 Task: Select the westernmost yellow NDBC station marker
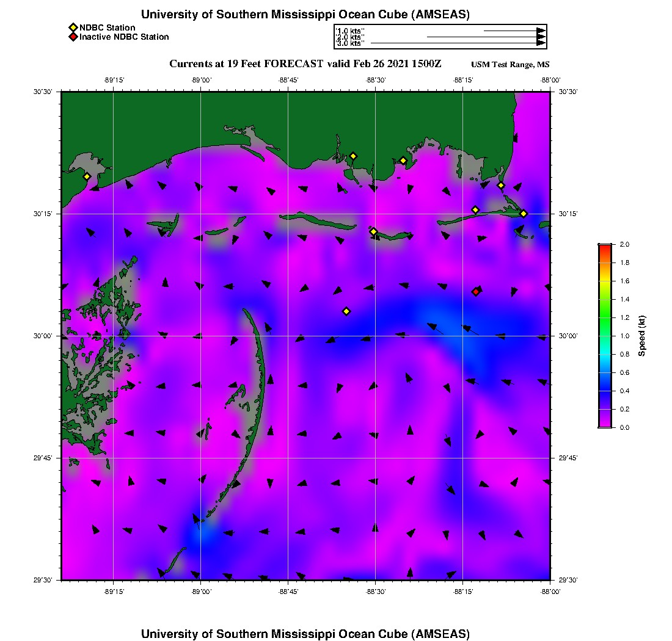coord(87,176)
